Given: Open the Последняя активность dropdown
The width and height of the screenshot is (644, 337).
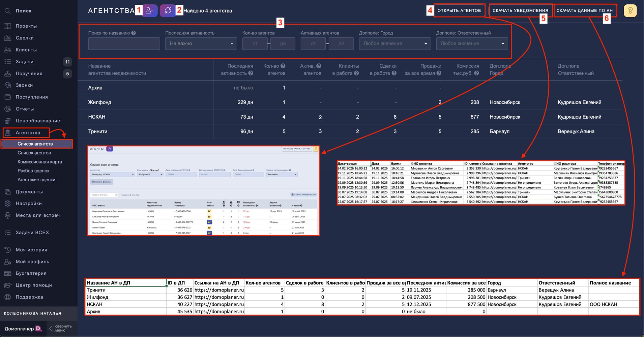Looking at the screenshot, I should 201,43.
